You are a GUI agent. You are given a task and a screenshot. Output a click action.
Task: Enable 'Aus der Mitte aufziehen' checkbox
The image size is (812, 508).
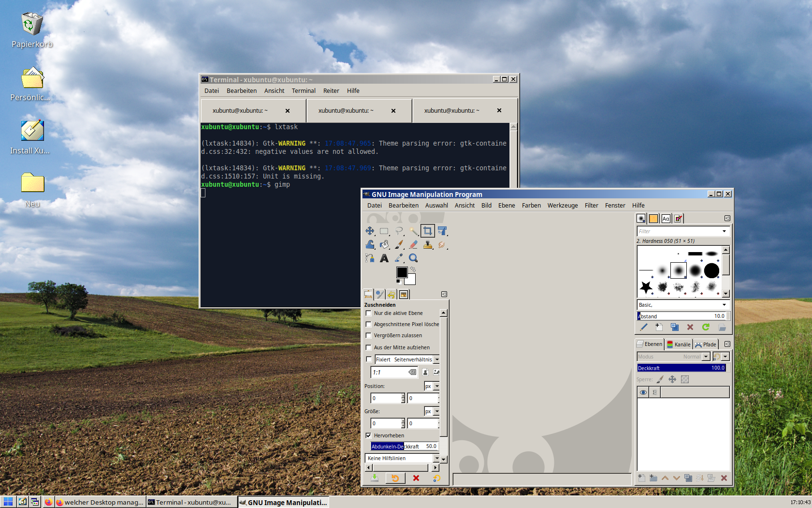point(369,347)
